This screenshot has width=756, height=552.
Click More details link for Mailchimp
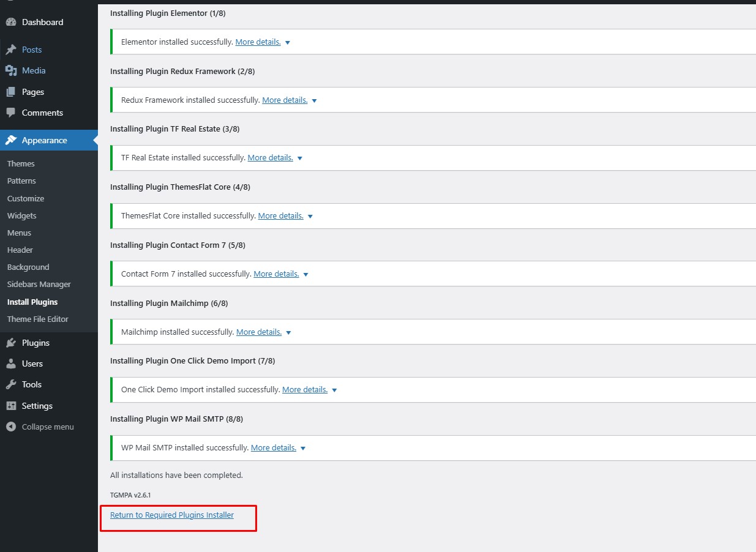tap(259, 332)
